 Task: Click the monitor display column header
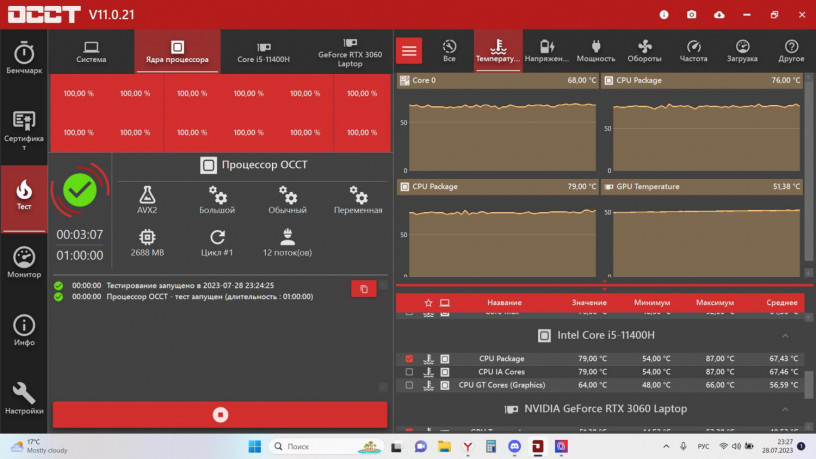pyautogui.click(x=445, y=303)
